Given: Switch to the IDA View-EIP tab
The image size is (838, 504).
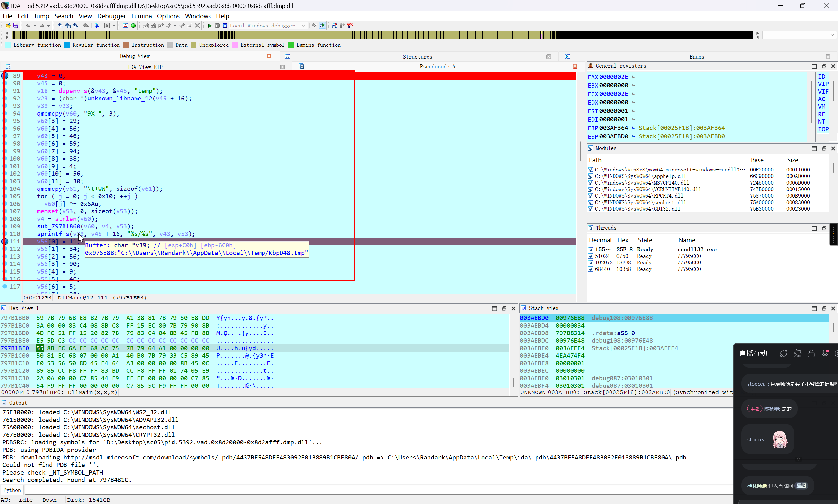Looking at the screenshot, I should 145,67.
